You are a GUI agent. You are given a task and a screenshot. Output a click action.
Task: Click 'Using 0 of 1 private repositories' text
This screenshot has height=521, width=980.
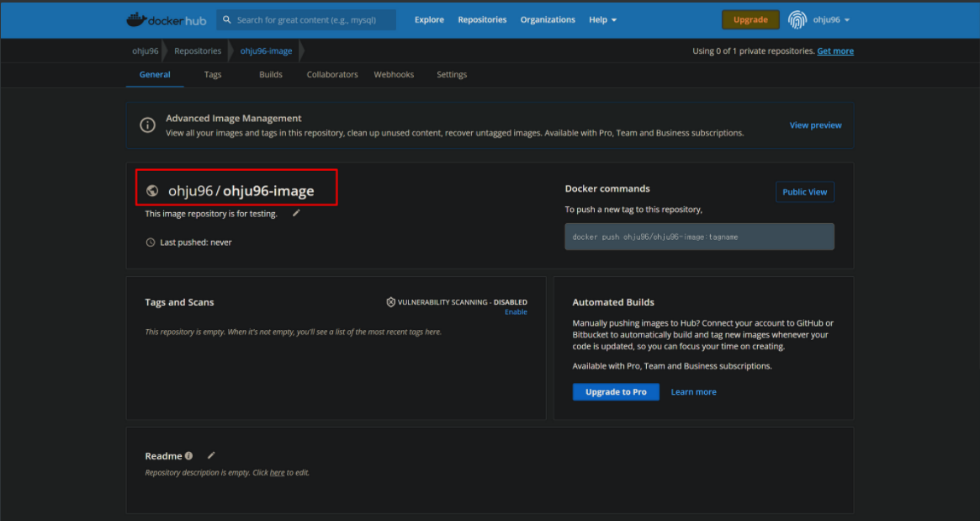point(753,51)
